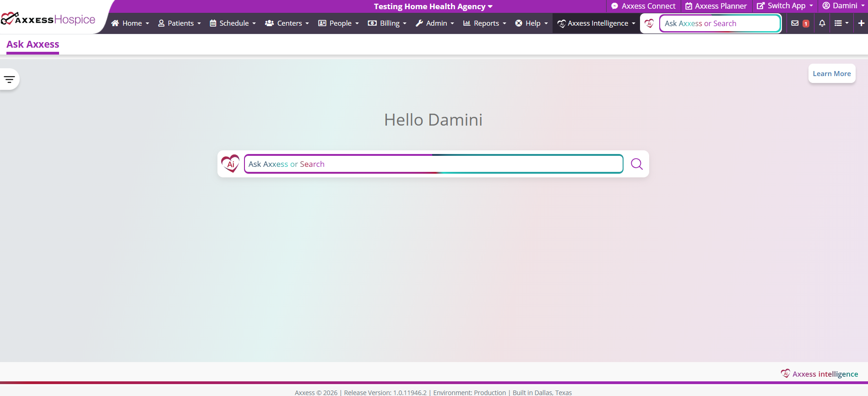
Task: Open the filter sidebar icon
Action: (9, 79)
